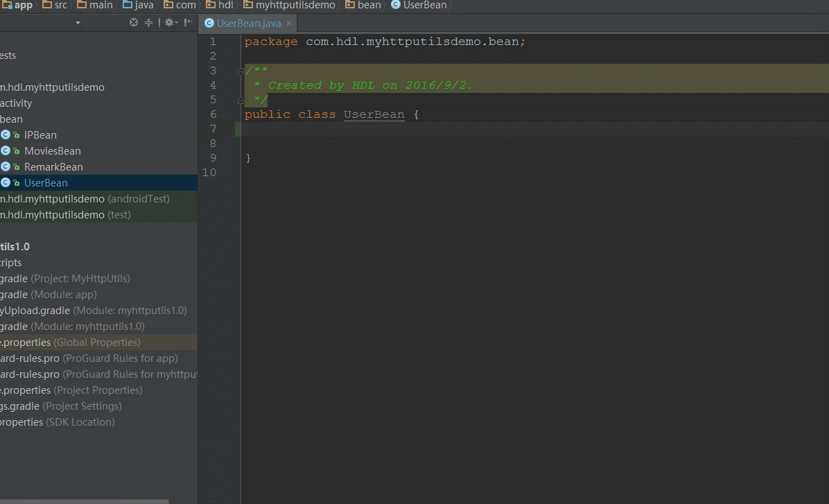Click the class icon on the UserBean.java tab

pyautogui.click(x=209, y=24)
